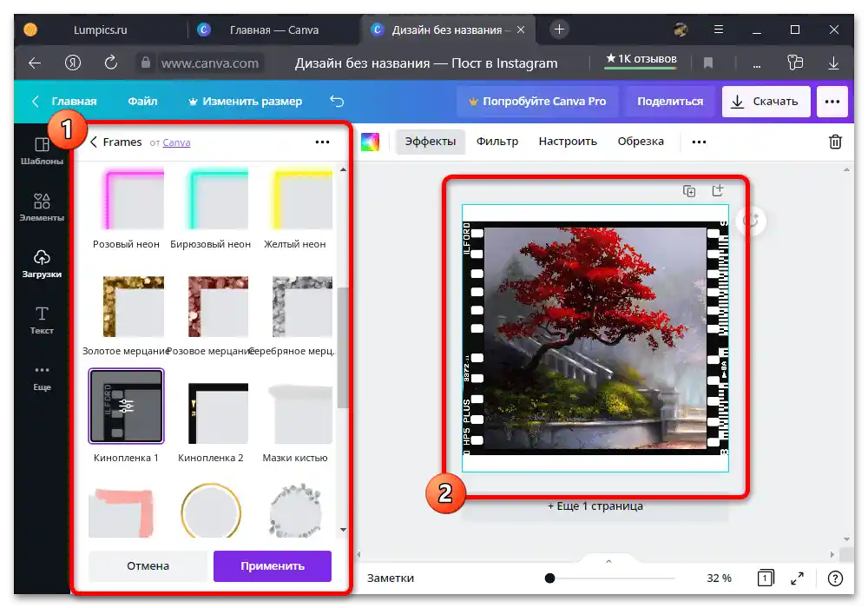Viewport: 868px width, 608px height.
Task: Click the Заметки notes label
Action: [391, 578]
